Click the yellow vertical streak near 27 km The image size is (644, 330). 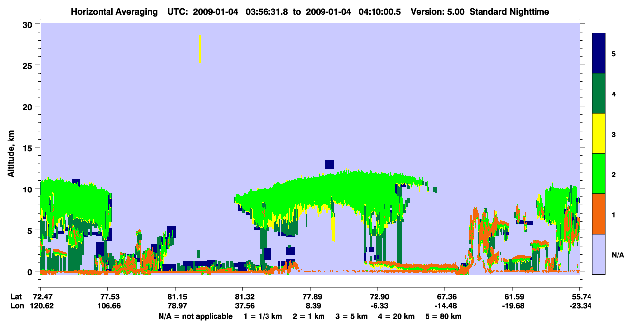pyautogui.click(x=200, y=49)
